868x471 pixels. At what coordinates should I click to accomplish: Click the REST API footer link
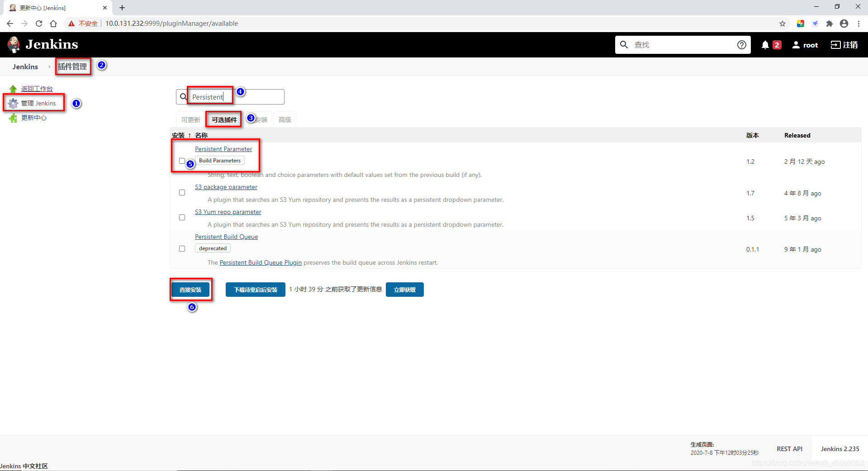[790, 449]
